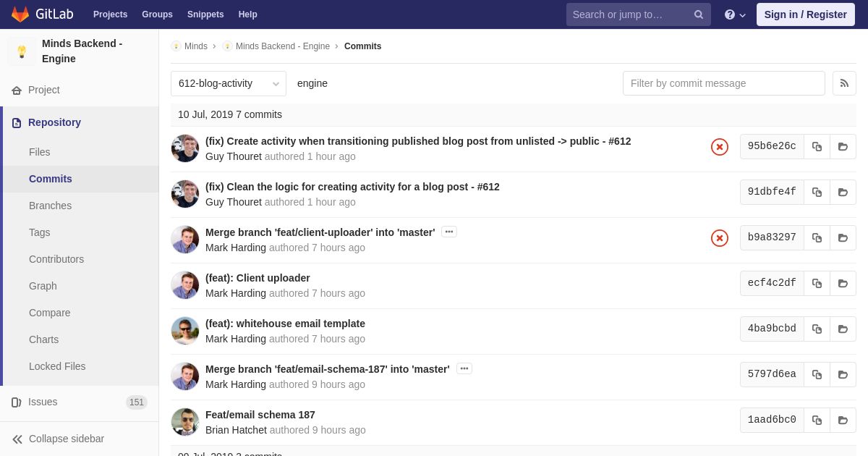Image resolution: width=868 pixels, height=456 pixels.
Task: Click the Minds Backend project lightbulb avatar
Action: [x=22, y=51]
